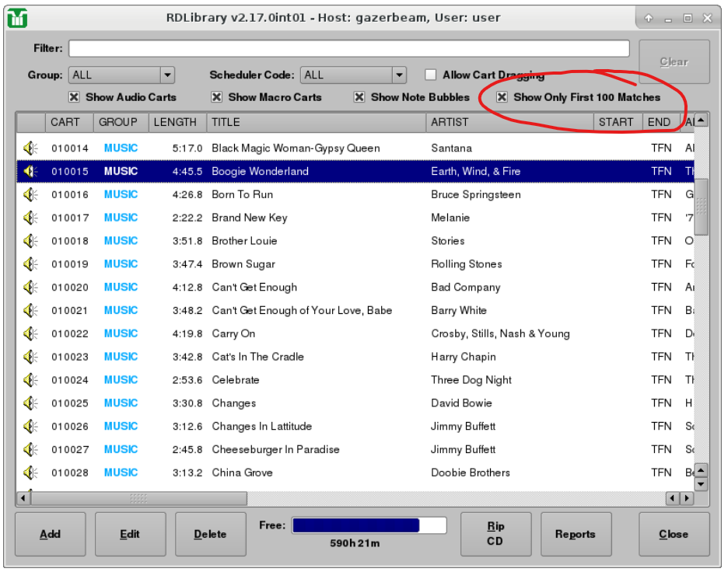Open Reports

click(x=576, y=534)
